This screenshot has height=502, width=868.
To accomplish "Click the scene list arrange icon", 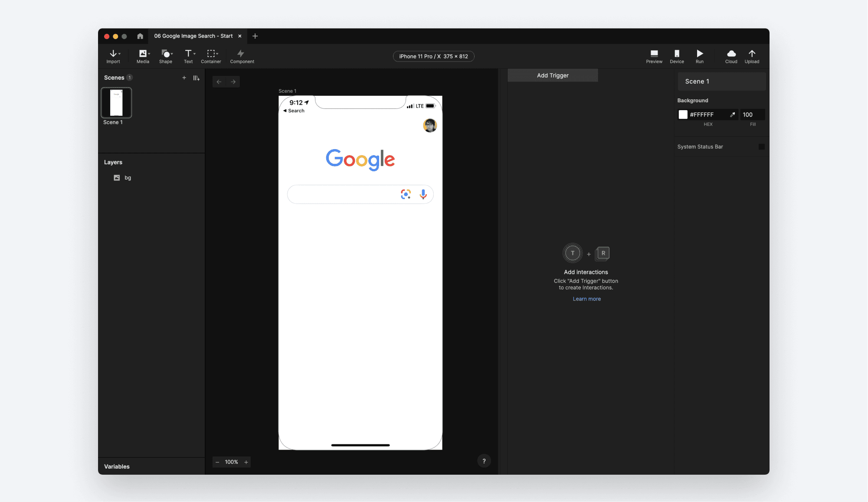I will pyautogui.click(x=196, y=78).
